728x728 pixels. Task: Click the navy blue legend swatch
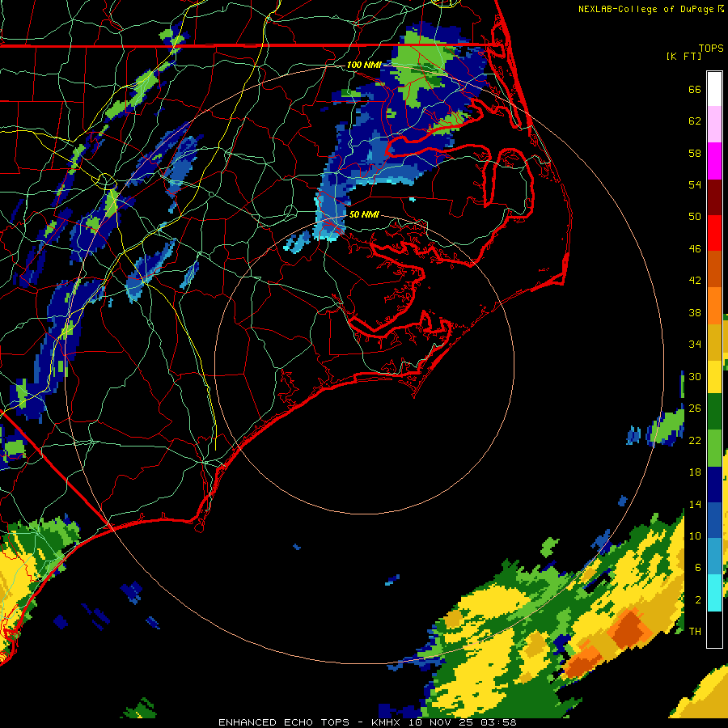click(x=714, y=485)
